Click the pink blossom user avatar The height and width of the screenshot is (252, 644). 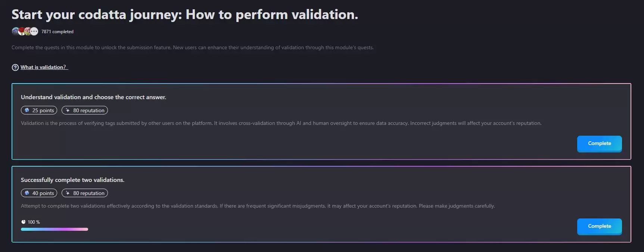28,32
